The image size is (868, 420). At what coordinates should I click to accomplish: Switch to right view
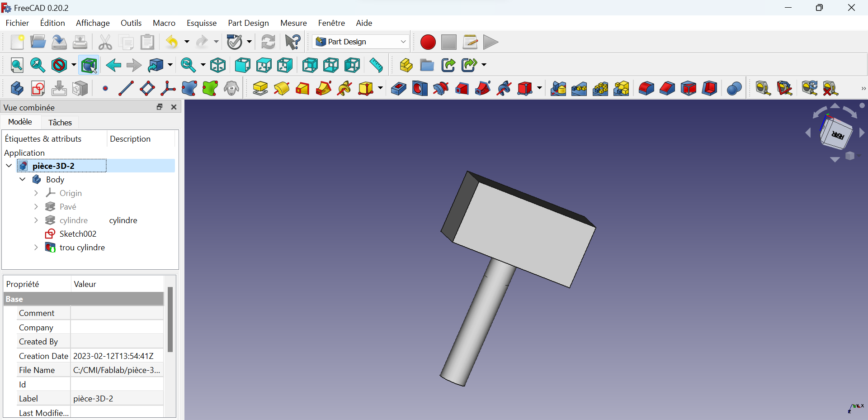[x=285, y=66]
